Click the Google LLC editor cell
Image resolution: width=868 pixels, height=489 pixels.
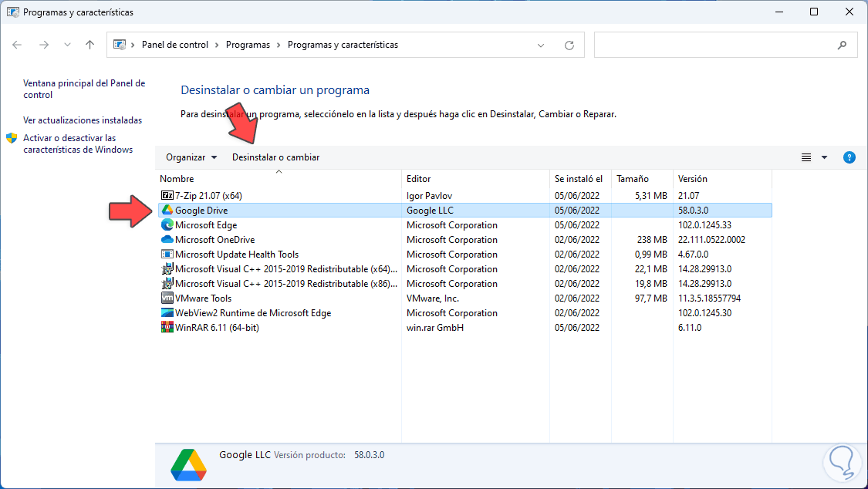(x=430, y=211)
